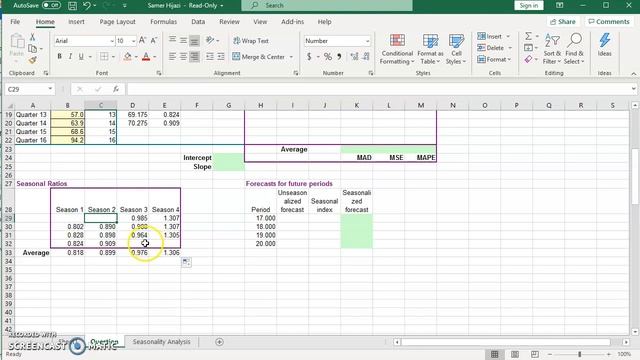Click the Comments button

pos(609,22)
